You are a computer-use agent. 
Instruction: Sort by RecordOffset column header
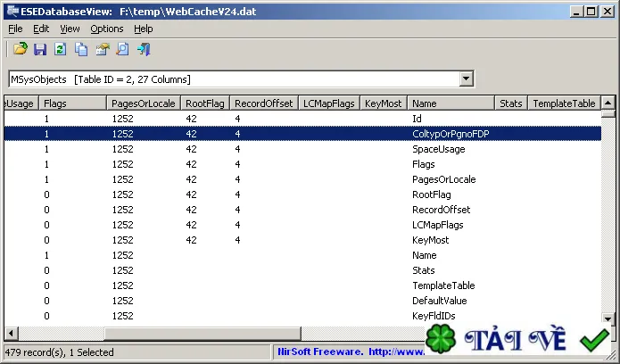(264, 103)
